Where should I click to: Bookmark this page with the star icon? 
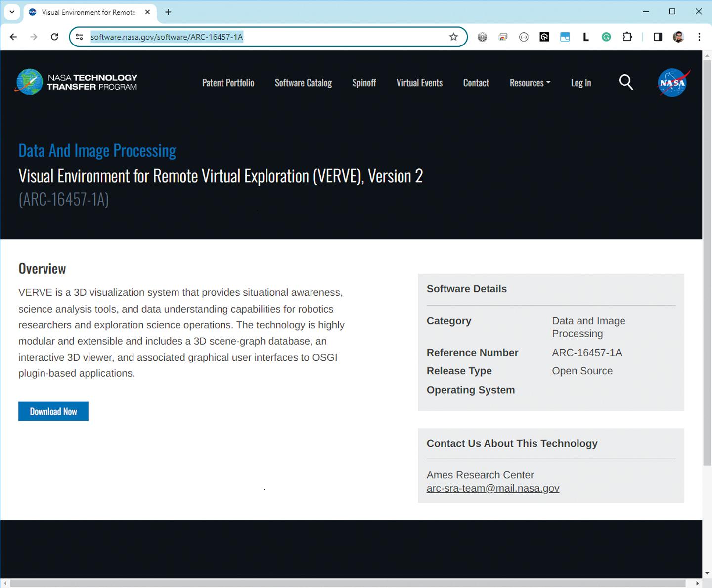[453, 37]
